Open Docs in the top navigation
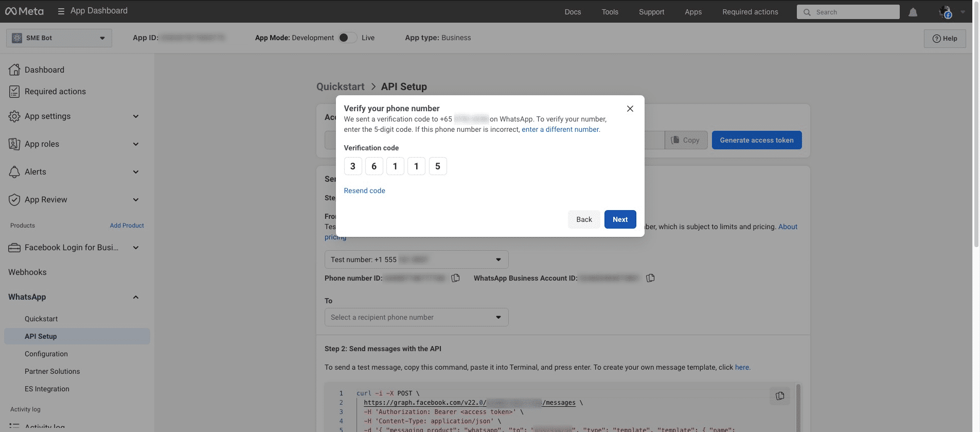The height and width of the screenshot is (432, 980). coord(573,12)
